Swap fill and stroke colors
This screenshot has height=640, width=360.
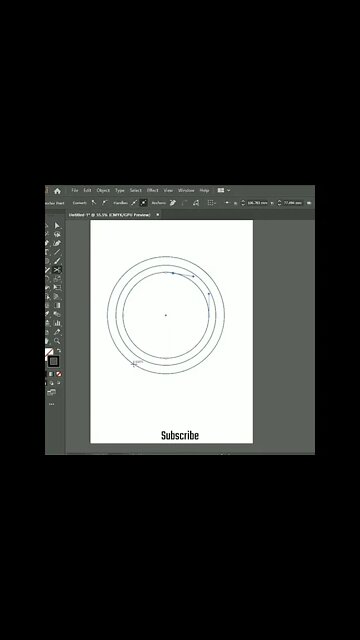coord(58,351)
